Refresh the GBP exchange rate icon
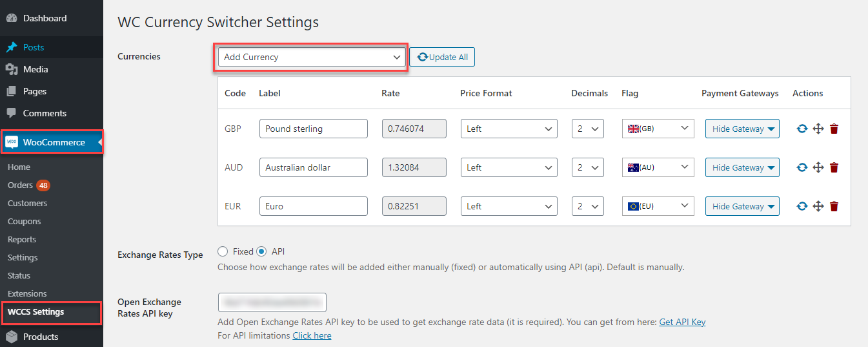The image size is (868, 347). click(802, 129)
